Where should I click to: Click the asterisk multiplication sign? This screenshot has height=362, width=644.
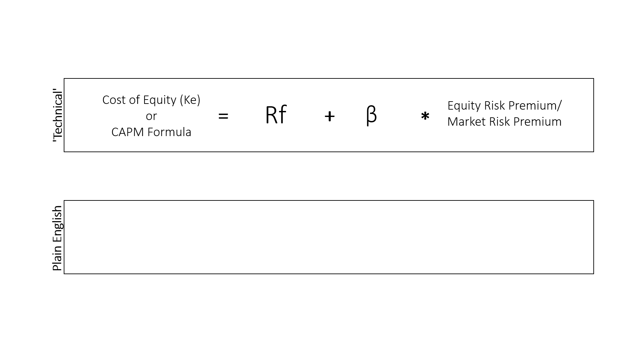(x=425, y=117)
